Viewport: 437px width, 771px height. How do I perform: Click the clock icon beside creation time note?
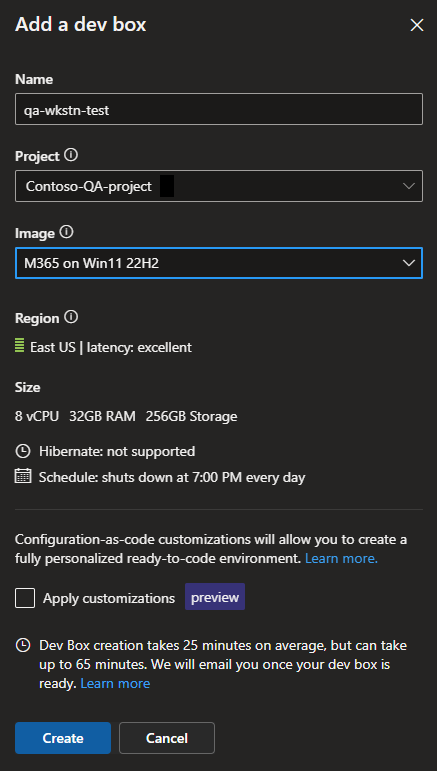pos(23,645)
